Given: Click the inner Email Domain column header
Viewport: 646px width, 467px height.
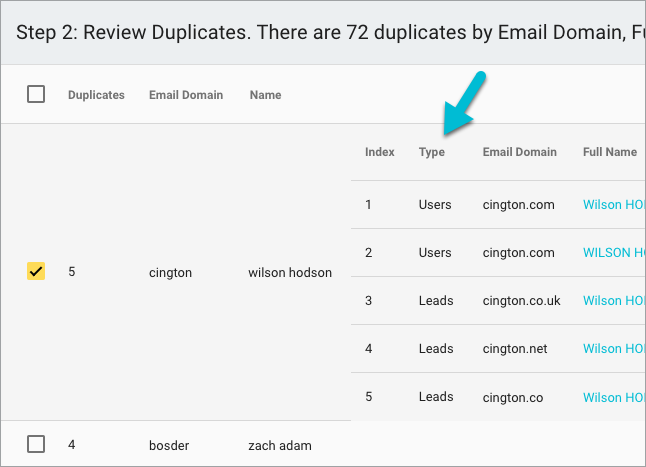Looking at the screenshot, I should (x=520, y=152).
